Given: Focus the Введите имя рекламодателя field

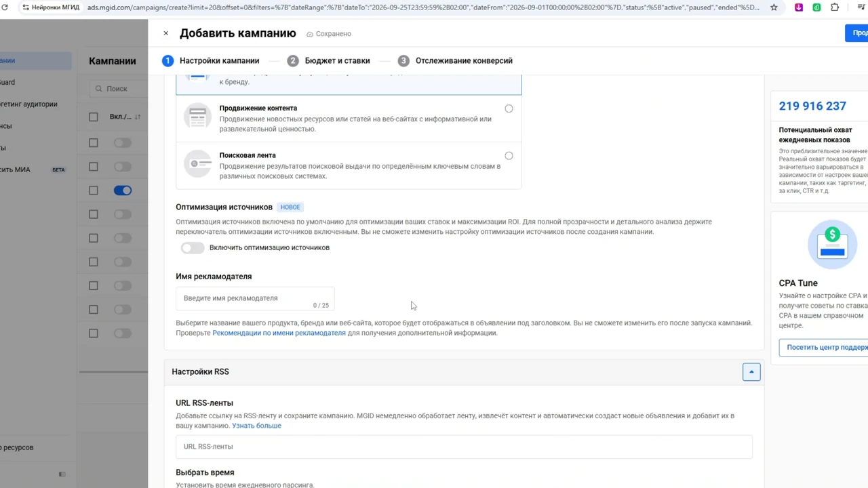Looking at the screenshot, I should tap(255, 298).
